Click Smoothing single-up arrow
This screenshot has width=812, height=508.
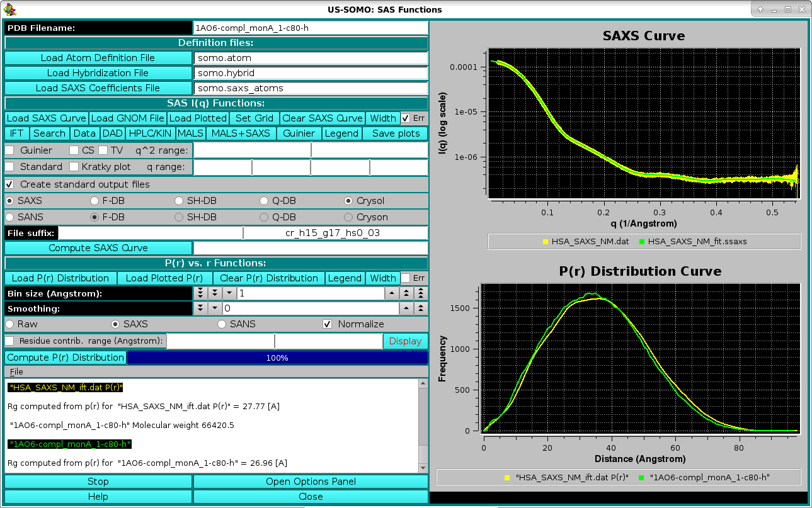(x=406, y=308)
